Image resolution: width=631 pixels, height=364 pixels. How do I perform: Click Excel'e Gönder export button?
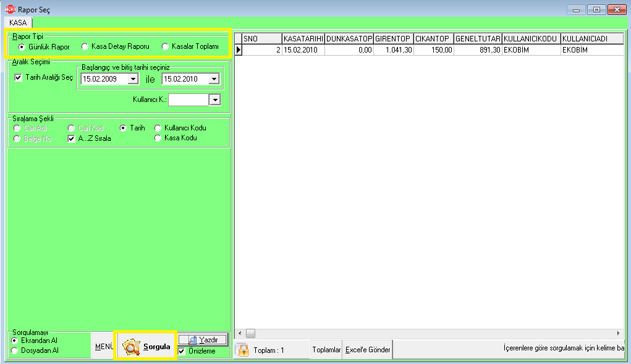pyautogui.click(x=368, y=350)
